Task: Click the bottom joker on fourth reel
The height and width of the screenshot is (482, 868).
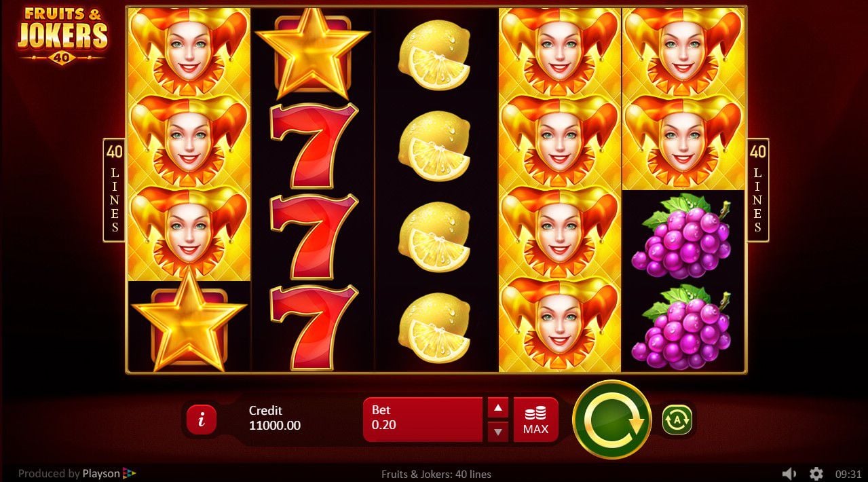Action: (x=560, y=325)
